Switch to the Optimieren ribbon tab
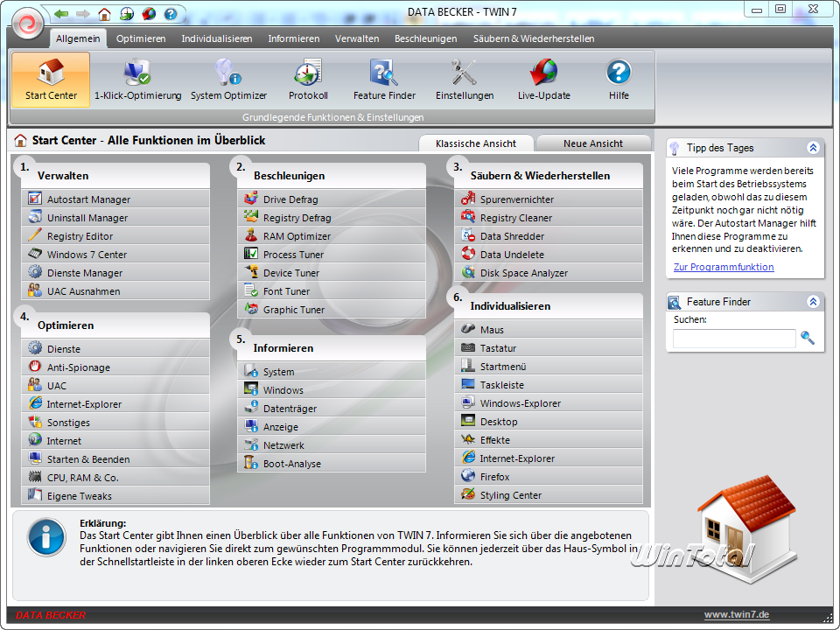840x630 pixels. (x=141, y=38)
